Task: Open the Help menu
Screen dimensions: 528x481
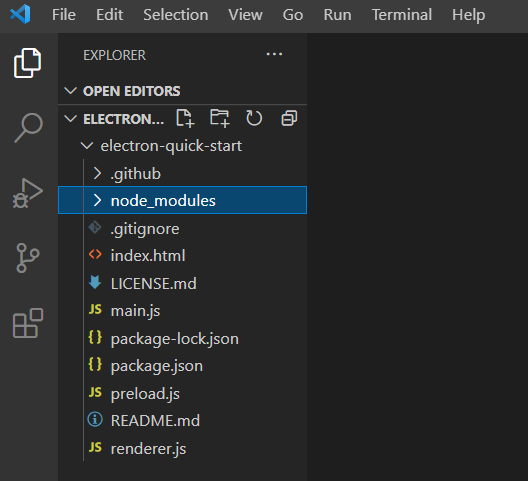Action: point(469,15)
